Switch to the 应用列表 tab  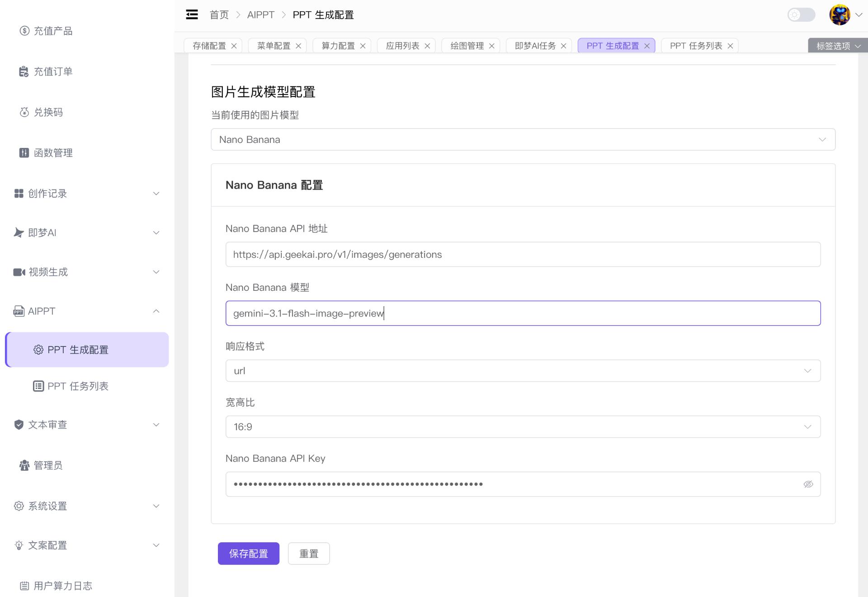click(401, 45)
